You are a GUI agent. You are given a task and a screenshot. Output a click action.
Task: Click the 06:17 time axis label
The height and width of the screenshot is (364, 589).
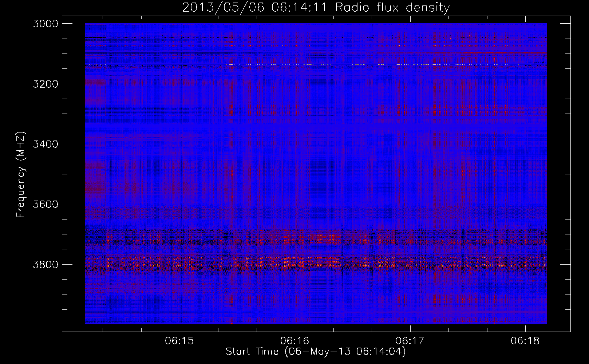(410, 341)
